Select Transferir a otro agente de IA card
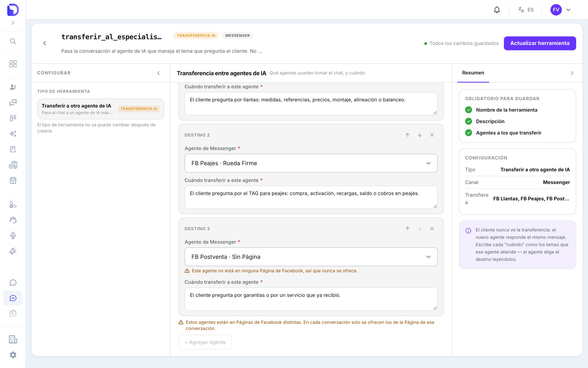The height and width of the screenshot is (368, 588). point(101,109)
